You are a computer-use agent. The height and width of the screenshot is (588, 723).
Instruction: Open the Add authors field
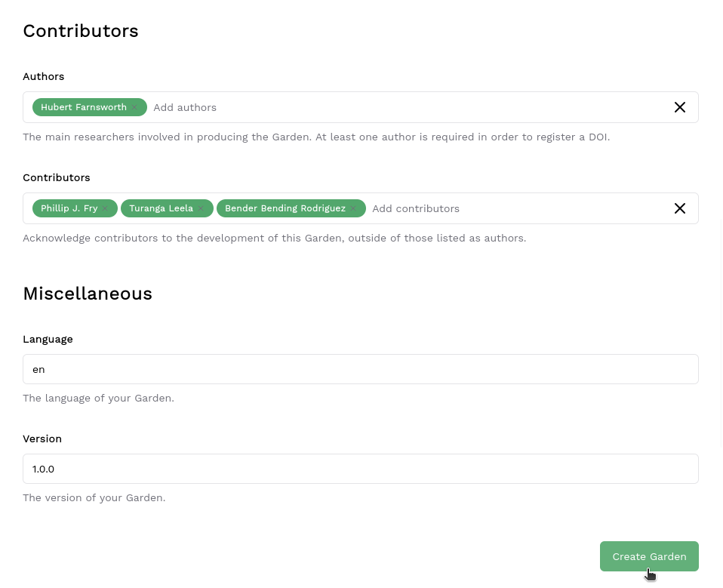(x=185, y=107)
